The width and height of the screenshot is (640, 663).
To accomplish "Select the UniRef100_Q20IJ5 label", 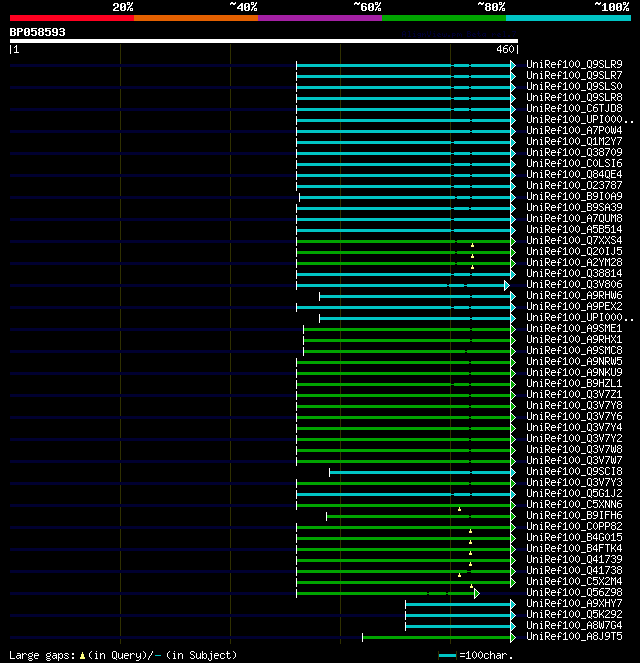I will (574, 251).
